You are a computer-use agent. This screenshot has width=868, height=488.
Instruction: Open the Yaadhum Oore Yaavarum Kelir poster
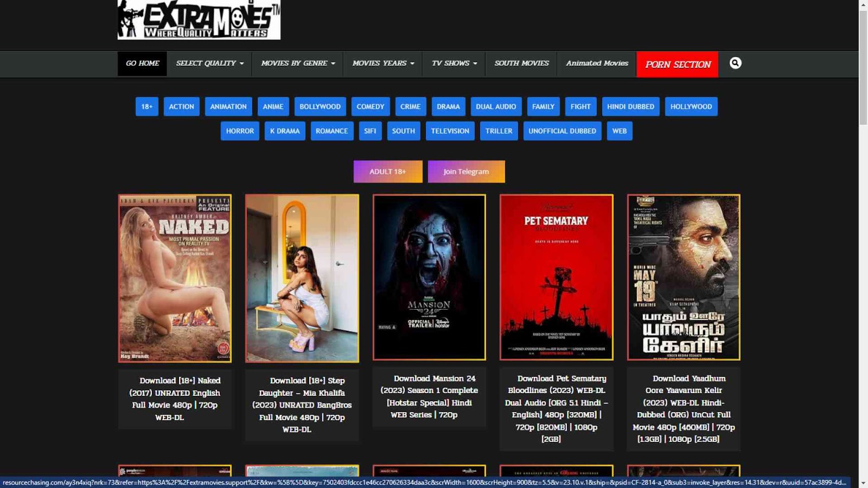tap(684, 278)
